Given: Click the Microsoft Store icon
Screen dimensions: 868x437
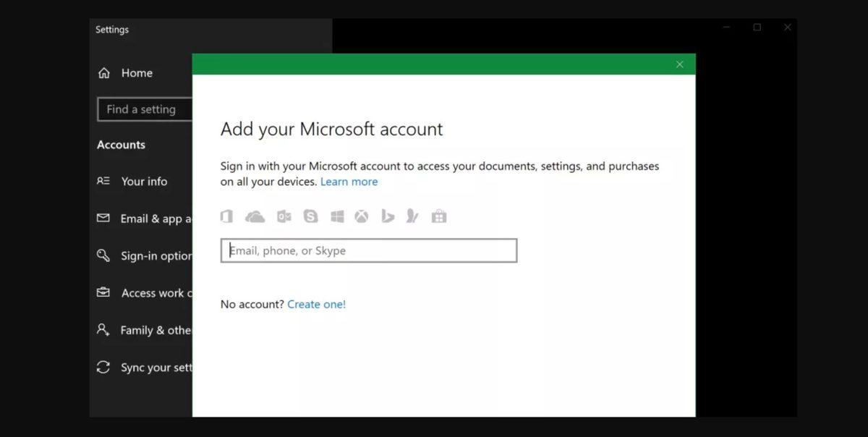Looking at the screenshot, I should tap(439, 216).
